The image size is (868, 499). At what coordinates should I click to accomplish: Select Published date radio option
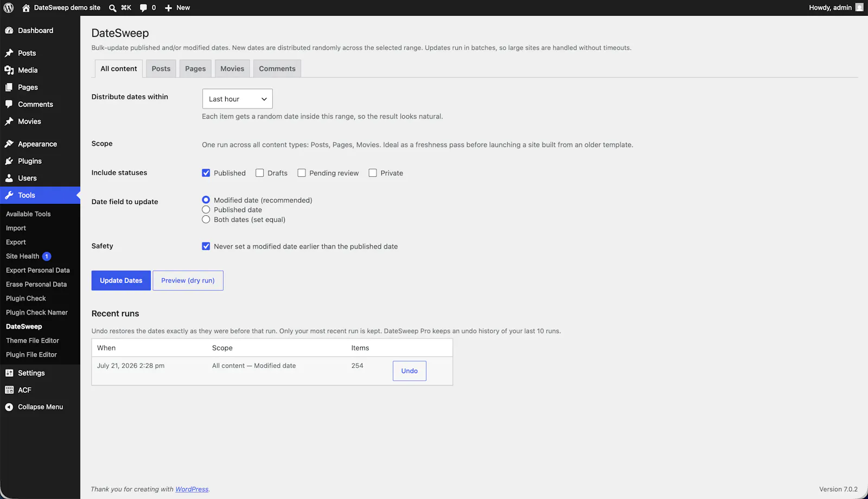pos(206,210)
